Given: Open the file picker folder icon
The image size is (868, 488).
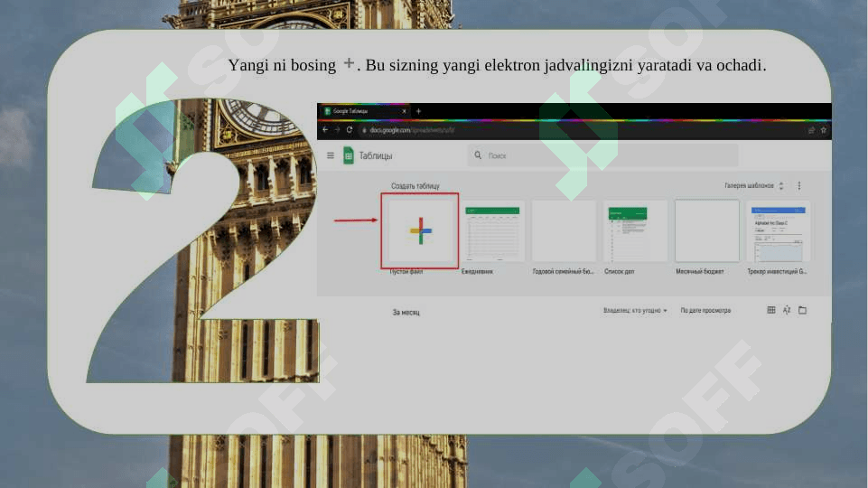Looking at the screenshot, I should 802,310.
